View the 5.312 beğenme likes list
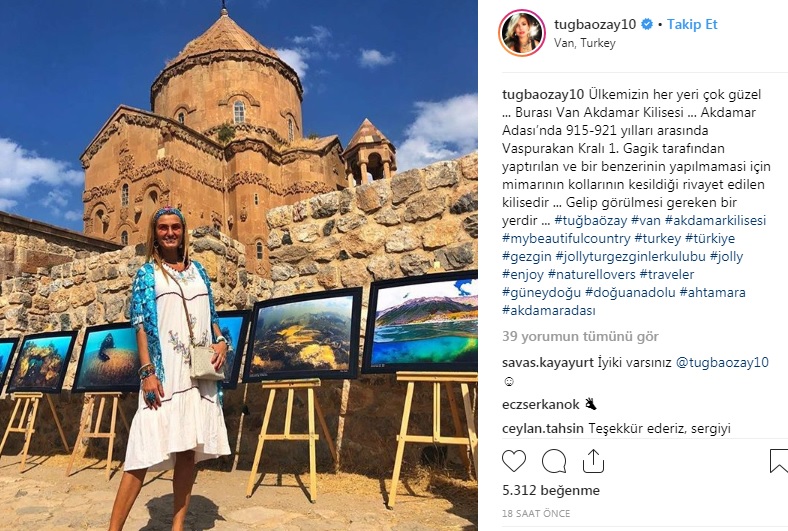This screenshot has width=788, height=531. tap(551, 490)
